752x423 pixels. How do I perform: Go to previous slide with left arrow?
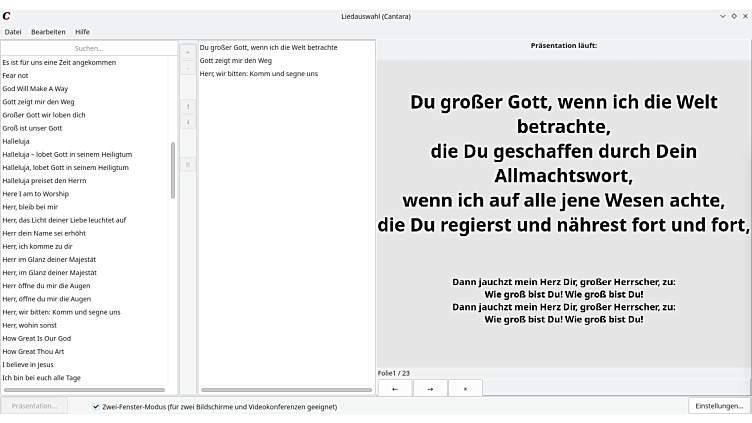click(x=394, y=388)
